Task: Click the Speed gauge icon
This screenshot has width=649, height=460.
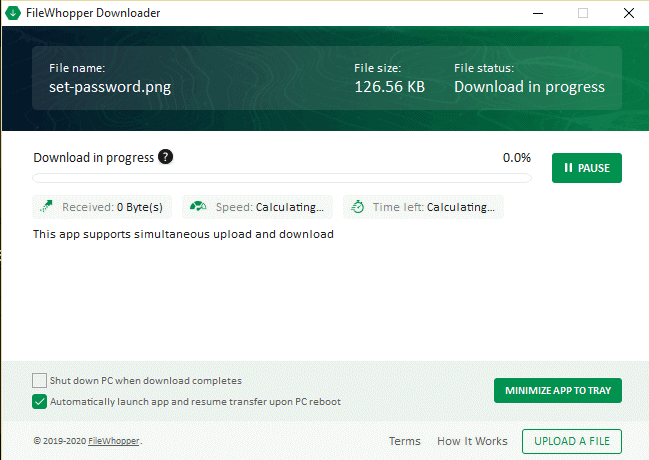Action: [x=198, y=206]
